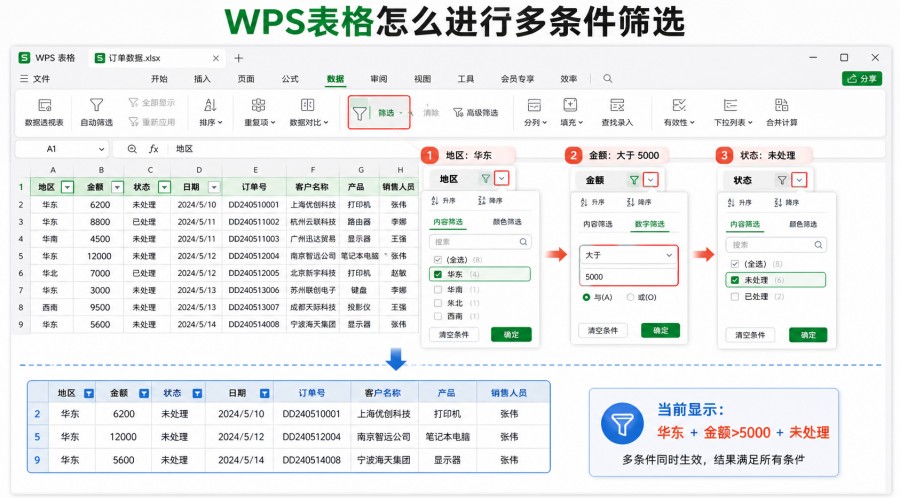Screen dimensions: 900x498
Task: Click the WPS 表格 home tab
Action: click(47, 58)
